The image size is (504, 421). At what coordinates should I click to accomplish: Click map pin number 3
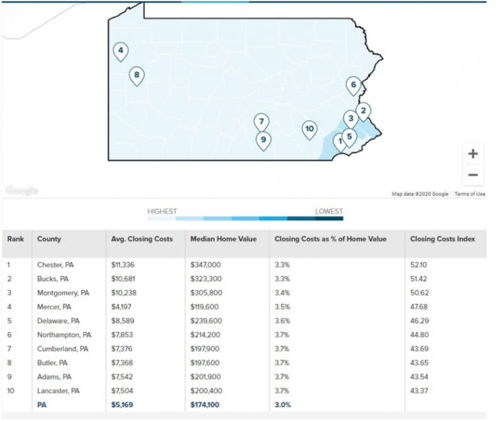tap(350, 118)
